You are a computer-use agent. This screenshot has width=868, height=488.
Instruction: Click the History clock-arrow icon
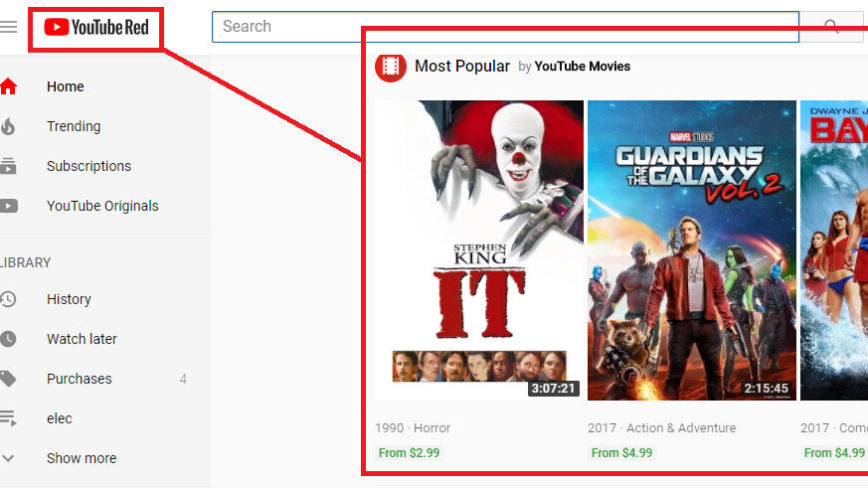[x=8, y=299]
